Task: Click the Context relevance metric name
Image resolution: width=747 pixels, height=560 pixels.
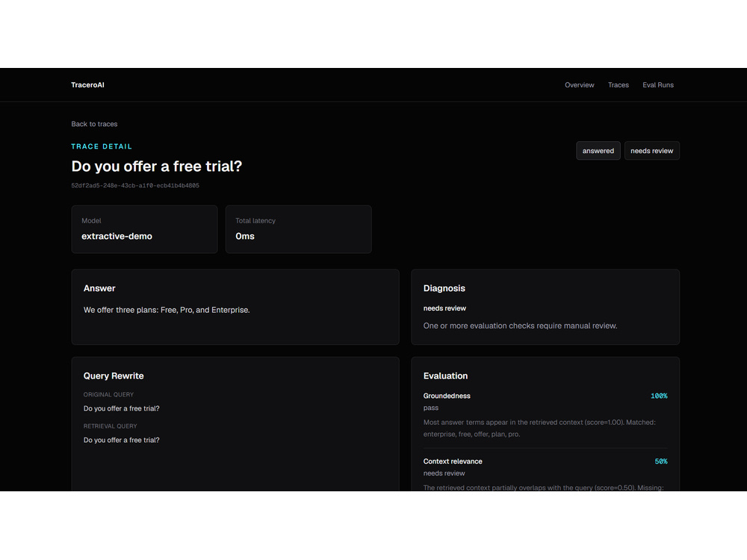Action: coord(453,461)
